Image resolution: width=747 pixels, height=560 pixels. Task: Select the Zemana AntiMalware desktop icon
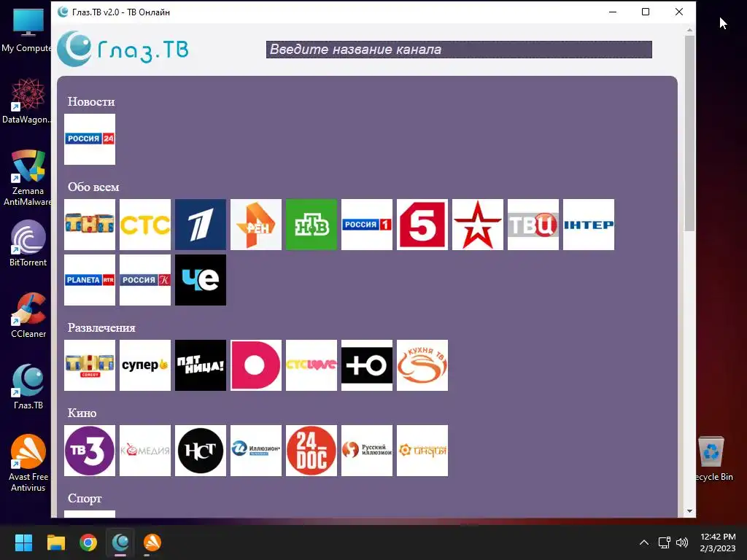coord(28,178)
